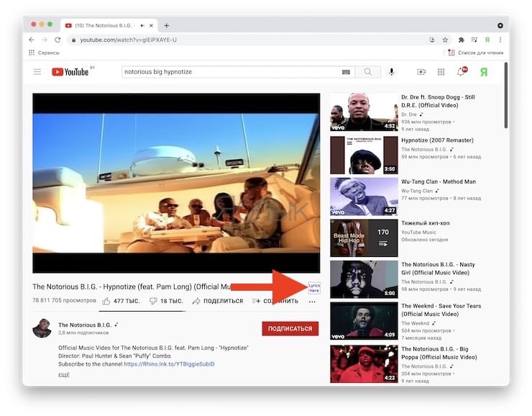Click the YouTube Music channel label
The width and height of the screenshot is (532, 416).
418,232
